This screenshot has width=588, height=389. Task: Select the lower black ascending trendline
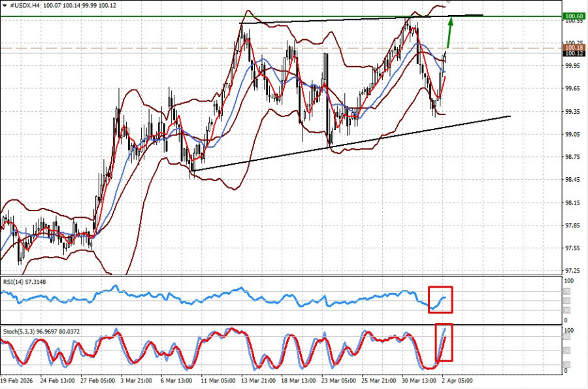coord(351,143)
